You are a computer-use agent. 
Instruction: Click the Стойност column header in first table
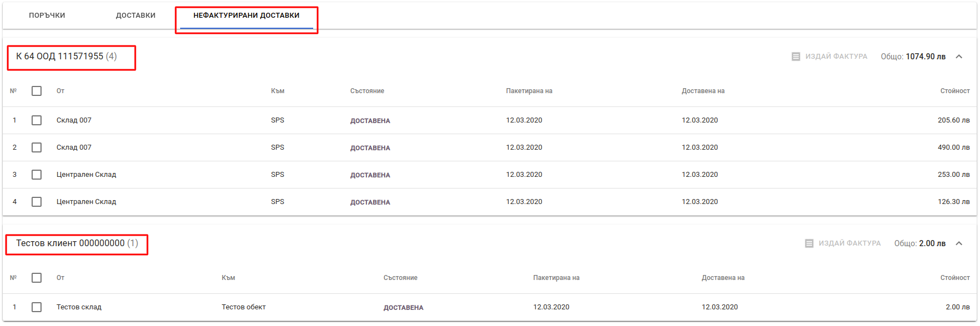click(x=955, y=91)
